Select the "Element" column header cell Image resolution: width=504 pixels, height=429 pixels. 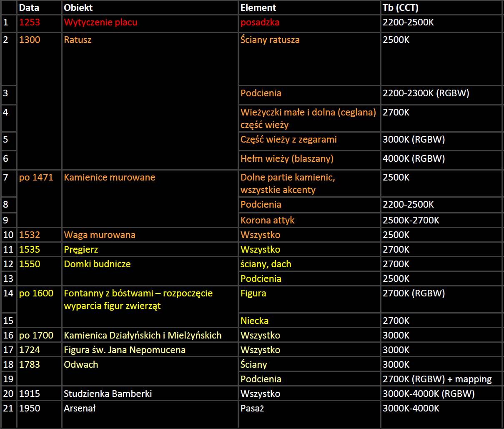click(x=258, y=8)
